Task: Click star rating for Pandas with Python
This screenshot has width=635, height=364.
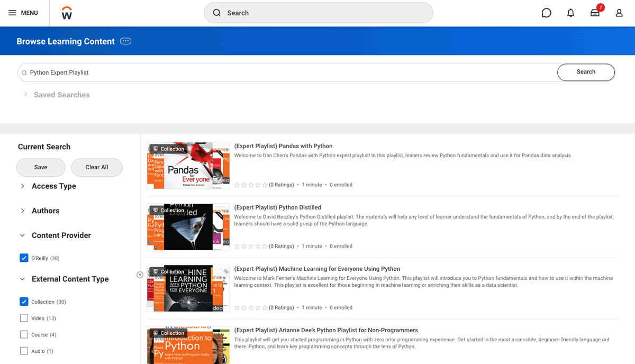Action: coord(251,185)
